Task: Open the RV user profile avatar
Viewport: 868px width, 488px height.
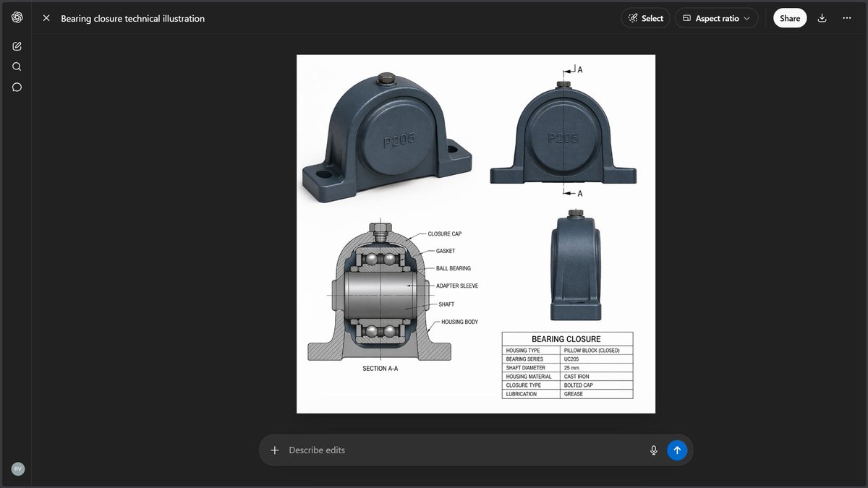Action: pos(18,468)
